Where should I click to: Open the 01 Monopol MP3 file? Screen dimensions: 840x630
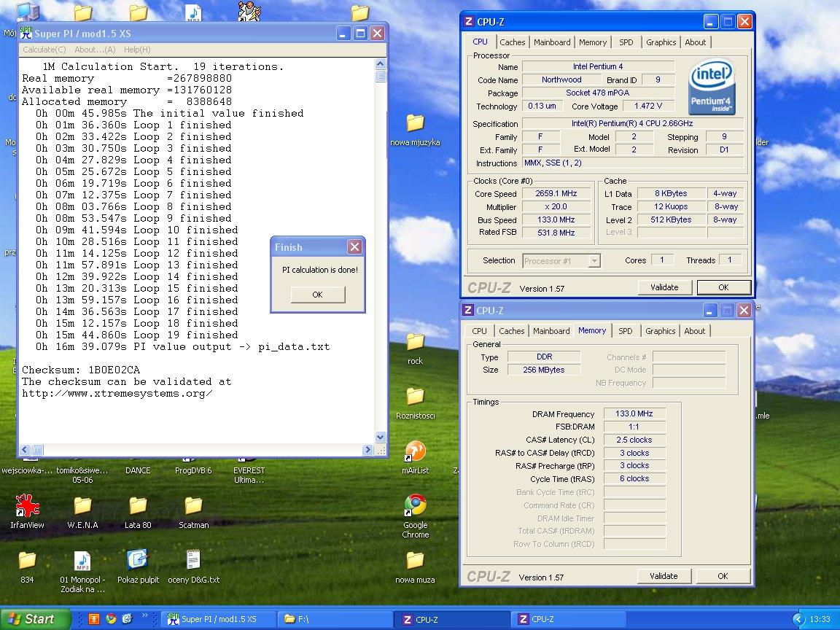[82, 560]
